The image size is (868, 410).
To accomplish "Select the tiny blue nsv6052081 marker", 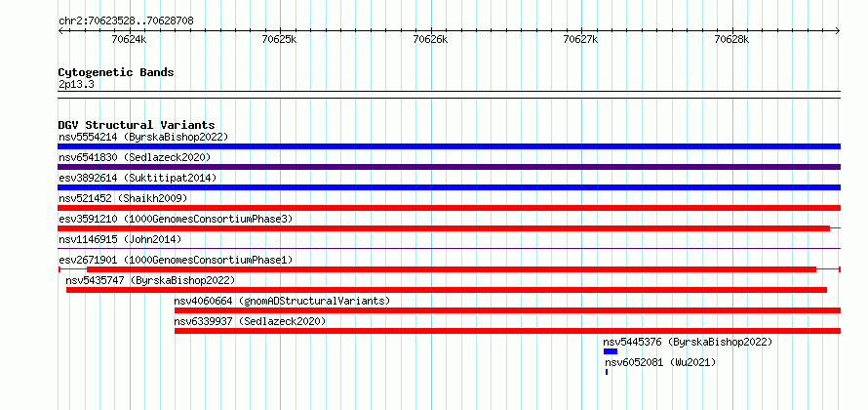I will (607, 372).
